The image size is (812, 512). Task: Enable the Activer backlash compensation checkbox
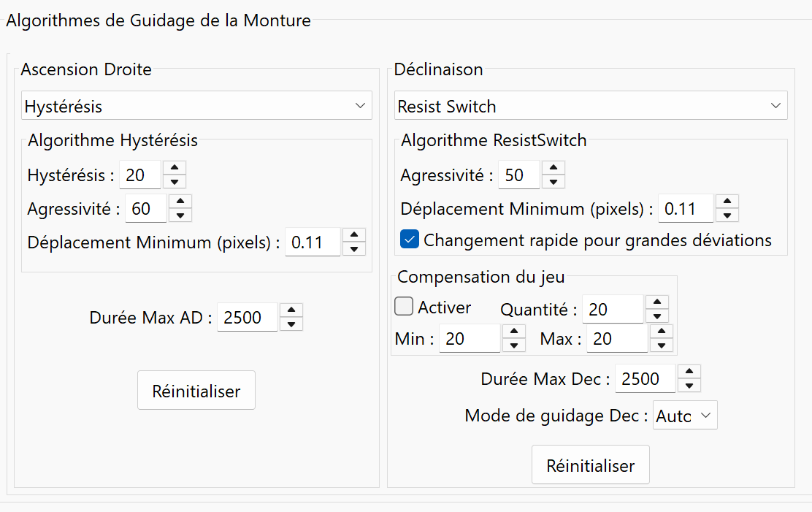point(404,307)
